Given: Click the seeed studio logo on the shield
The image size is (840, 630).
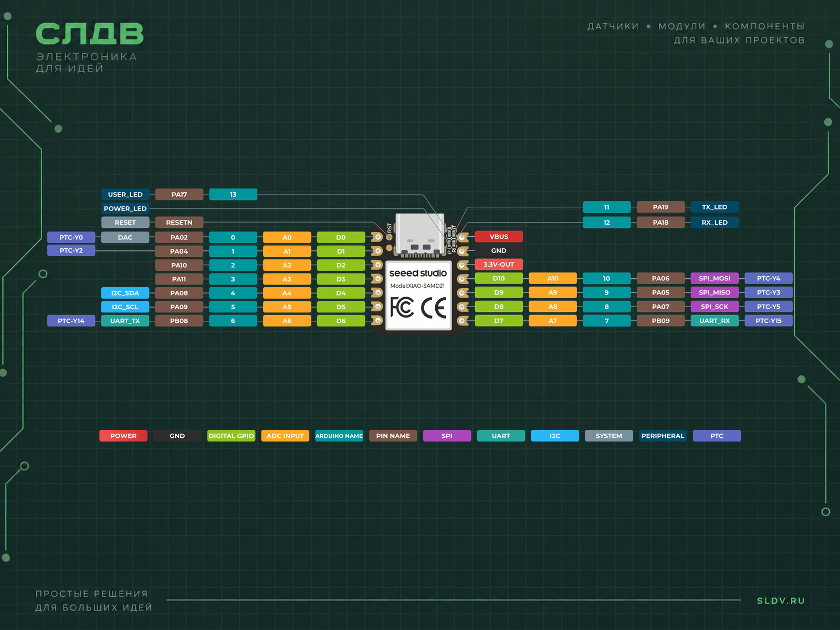Looking at the screenshot, I should 418,273.
